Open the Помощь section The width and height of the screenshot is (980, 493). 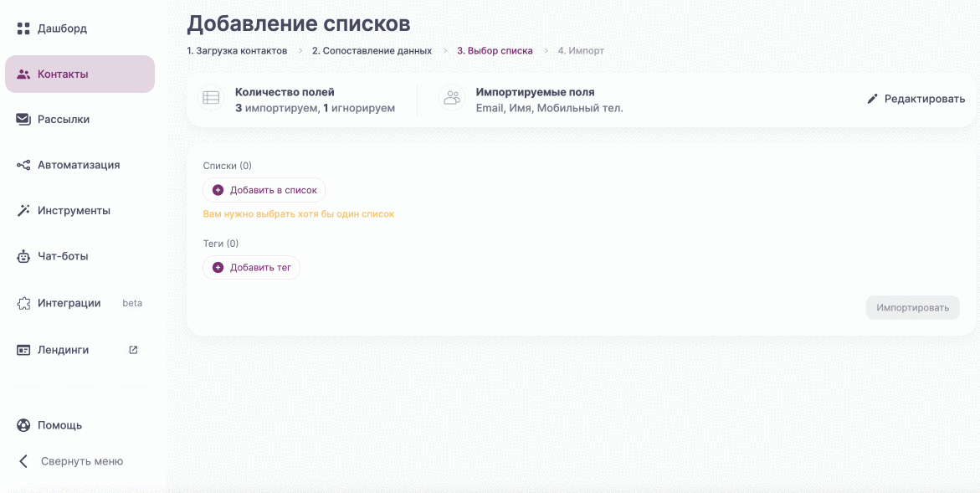tap(22, 424)
